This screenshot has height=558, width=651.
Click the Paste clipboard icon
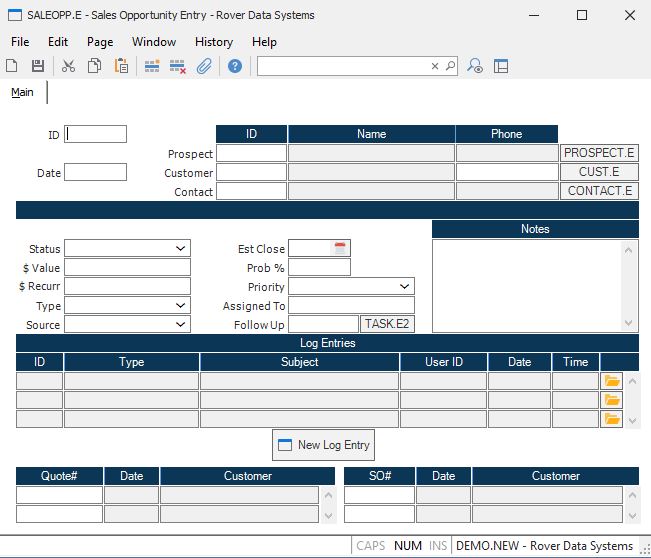coord(121,66)
